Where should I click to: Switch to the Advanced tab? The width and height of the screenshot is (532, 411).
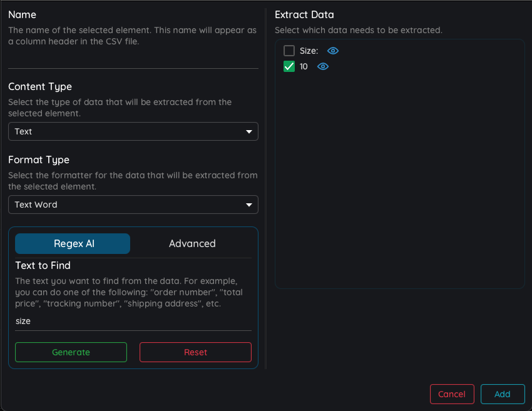coord(192,243)
